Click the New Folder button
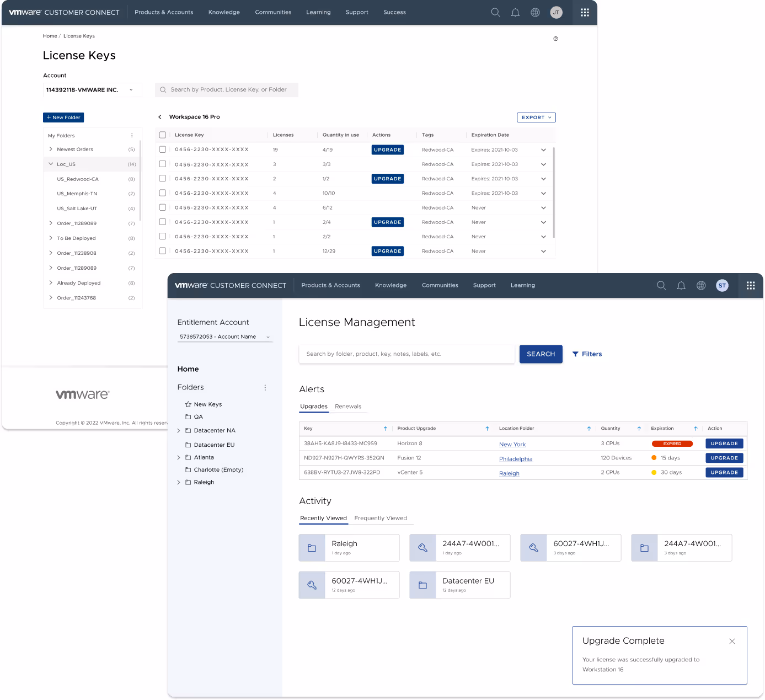 click(x=63, y=117)
